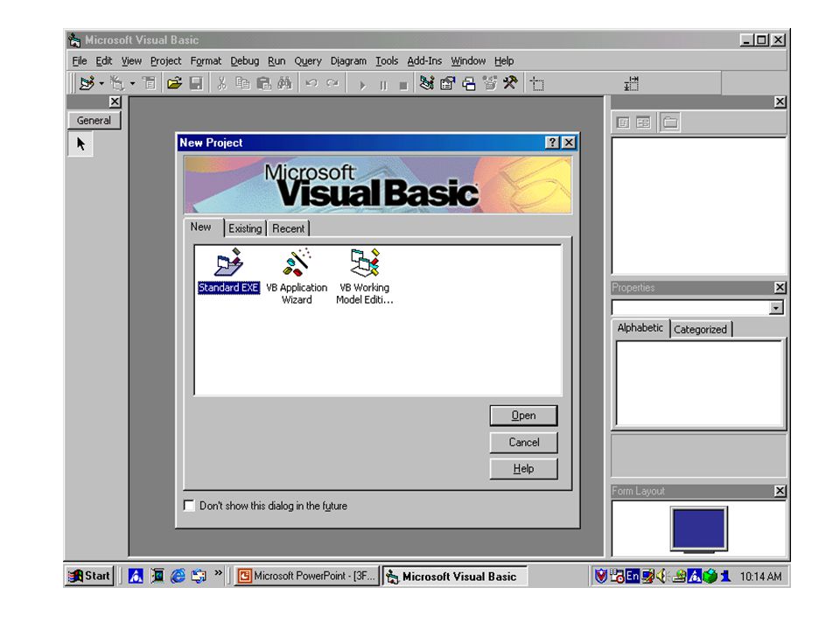Click the object size dimensions icon
The image size is (840, 630).
click(632, 84)
